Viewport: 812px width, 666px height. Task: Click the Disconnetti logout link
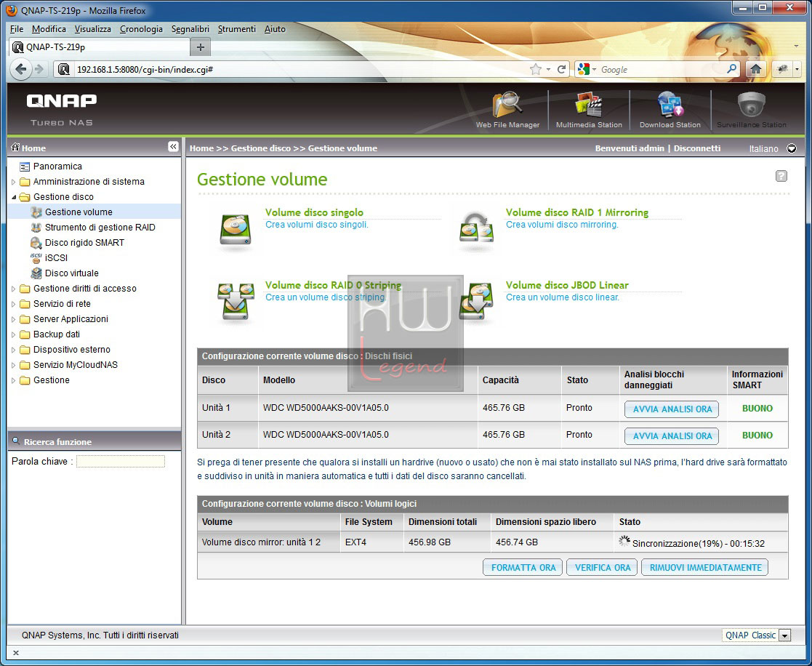(697, 148)
